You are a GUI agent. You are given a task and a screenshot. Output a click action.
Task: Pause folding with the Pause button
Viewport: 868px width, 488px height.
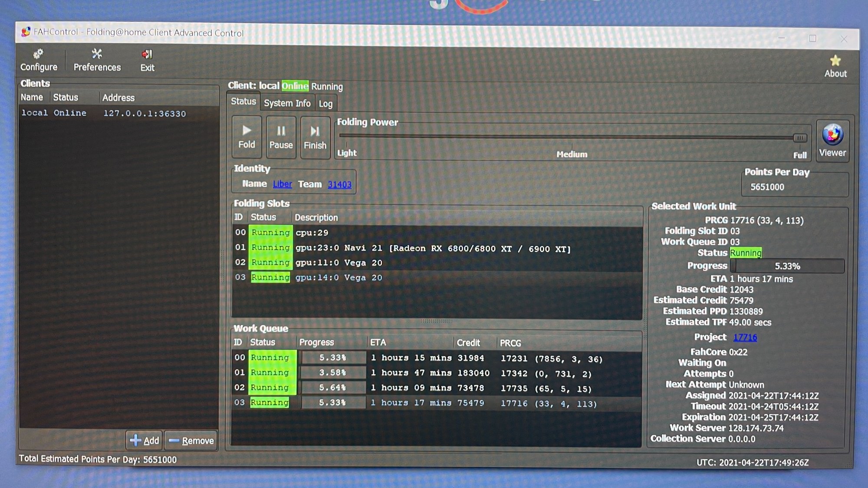coord(281,138)
